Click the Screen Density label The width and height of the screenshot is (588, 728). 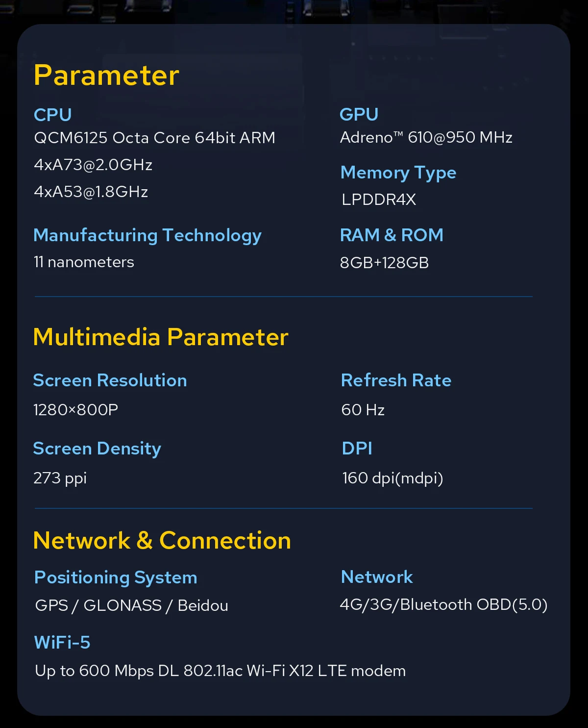tap(97, 449)
